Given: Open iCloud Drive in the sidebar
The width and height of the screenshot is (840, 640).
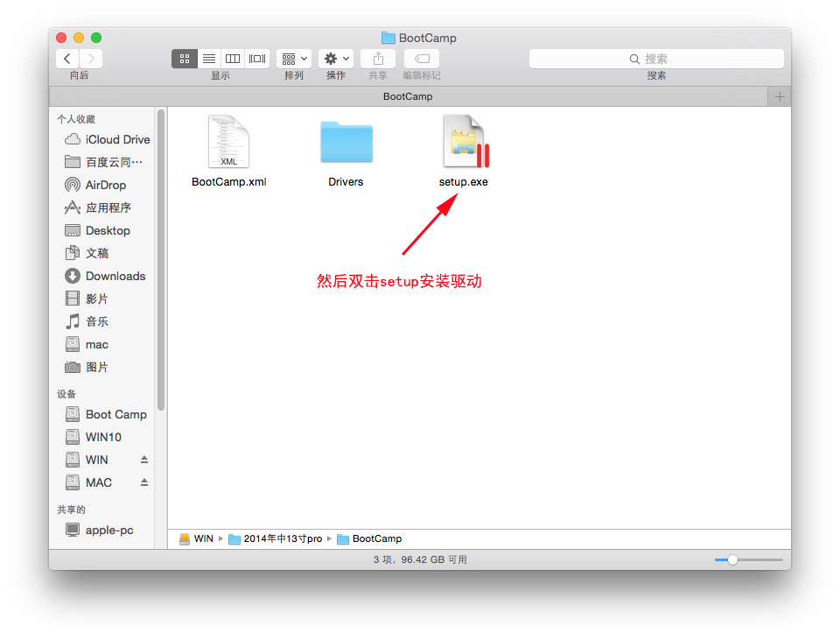Looking at the screenshot, I should coord(107,139).
